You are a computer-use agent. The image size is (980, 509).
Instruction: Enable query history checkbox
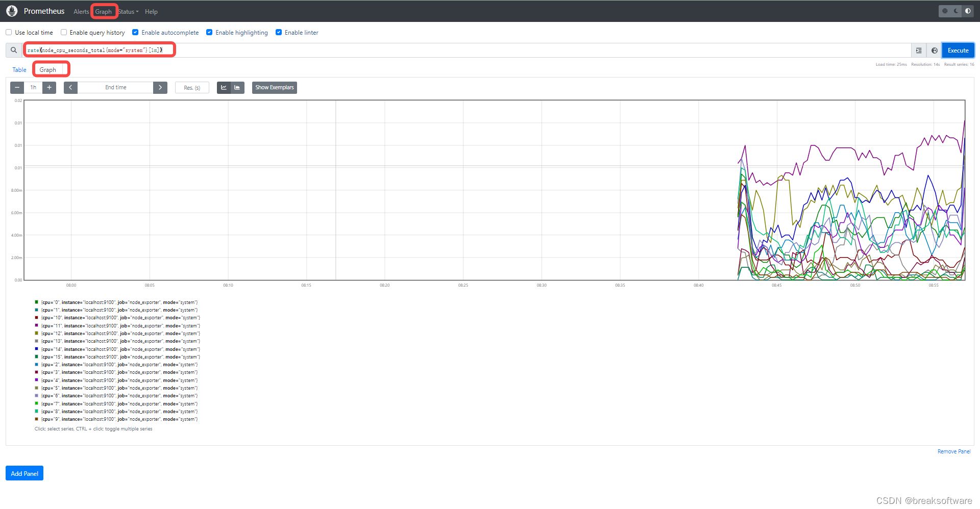pyautogui.click(x=64, y=32)
